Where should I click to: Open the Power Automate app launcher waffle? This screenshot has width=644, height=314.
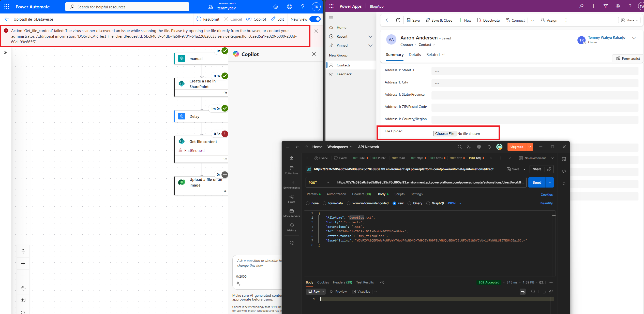[x=7, y=7]
